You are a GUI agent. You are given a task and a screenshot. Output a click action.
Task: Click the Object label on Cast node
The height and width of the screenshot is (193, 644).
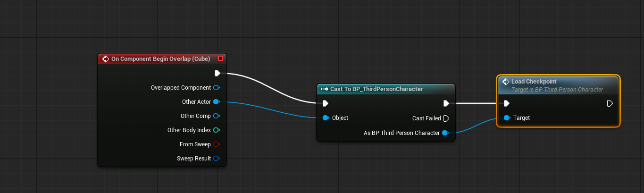(340, 118)
